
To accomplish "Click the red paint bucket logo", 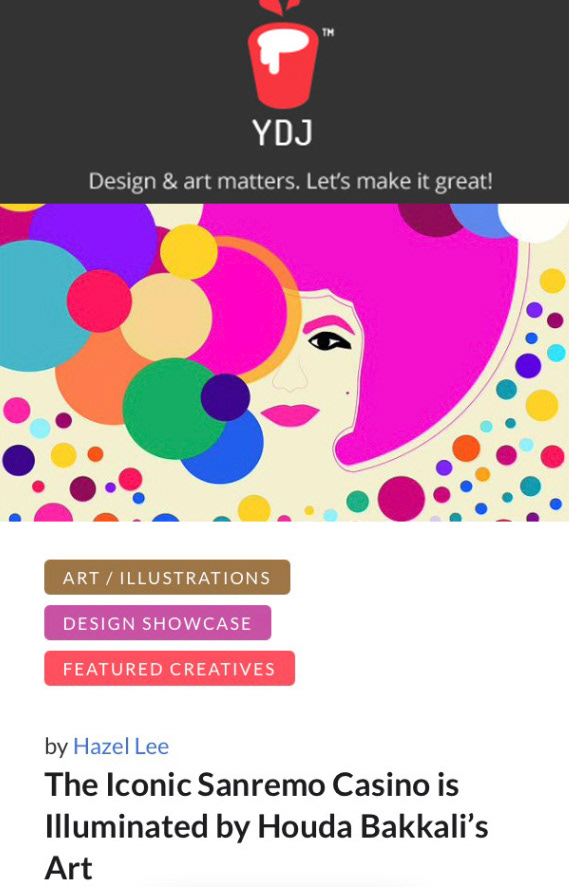I will coord(282,57).
